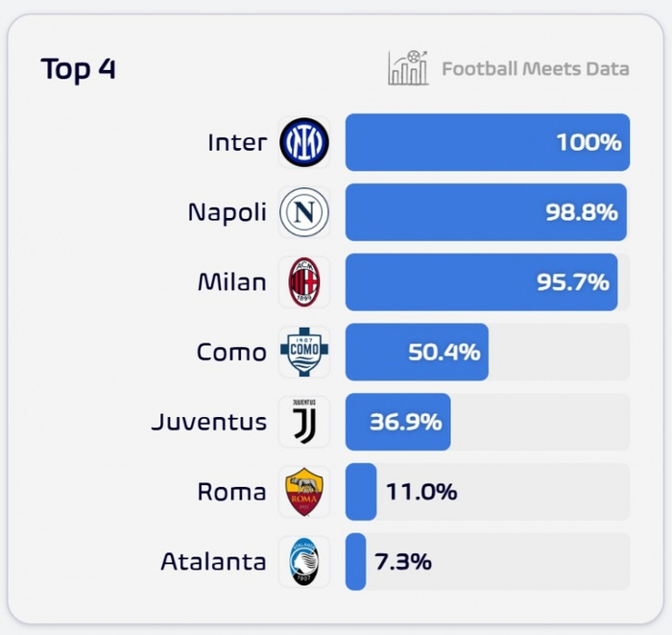Select the Juventus logo icon
Viewport: 672px width, 635px height.
[304, 422]
